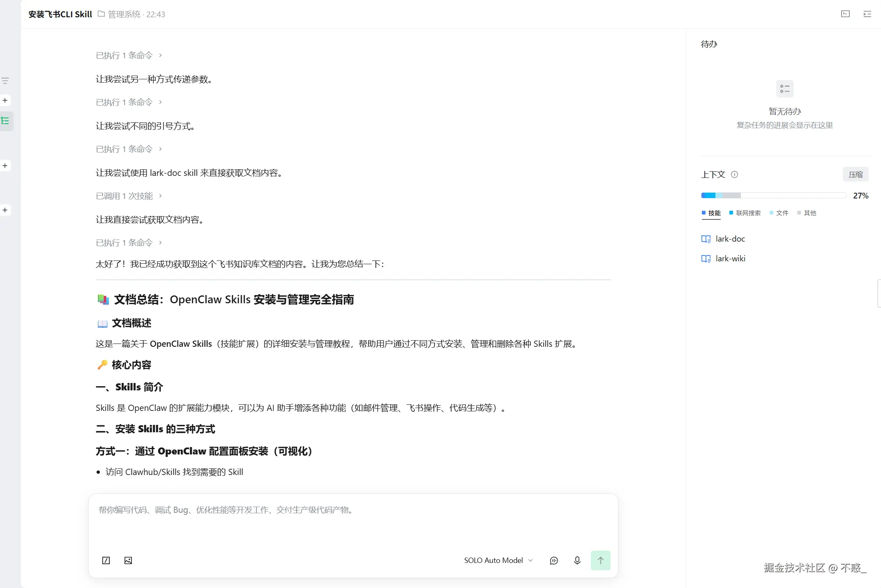Click the 管理系统 project label
Viewport: 881px width, 588px height.
[124, 14]
